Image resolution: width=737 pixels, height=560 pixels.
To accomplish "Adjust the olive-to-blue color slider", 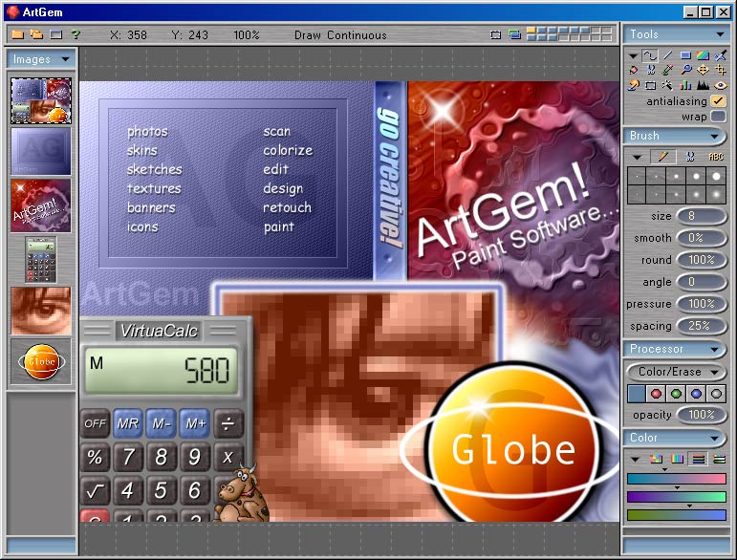I will tap(677, 515).
